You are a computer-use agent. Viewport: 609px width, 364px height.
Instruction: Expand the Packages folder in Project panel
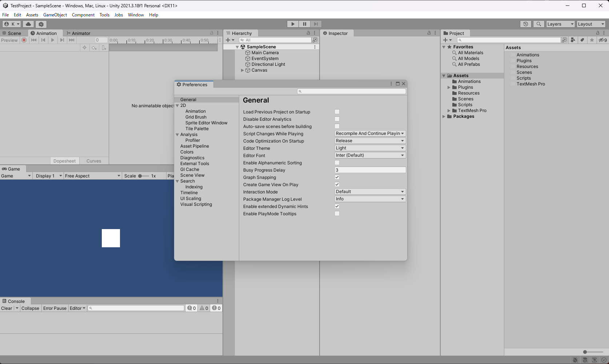(x=444, y=116)
